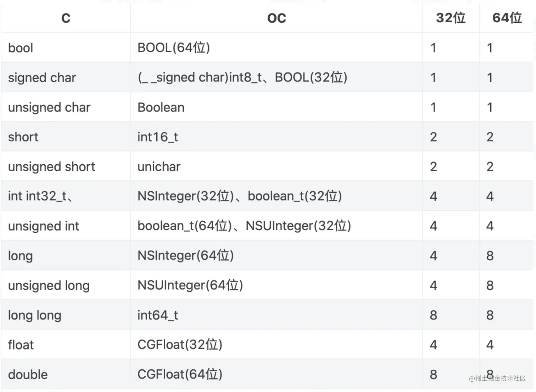536x392 pixels.
Task: Select the unsigned short cell
Action: point(66,166)
